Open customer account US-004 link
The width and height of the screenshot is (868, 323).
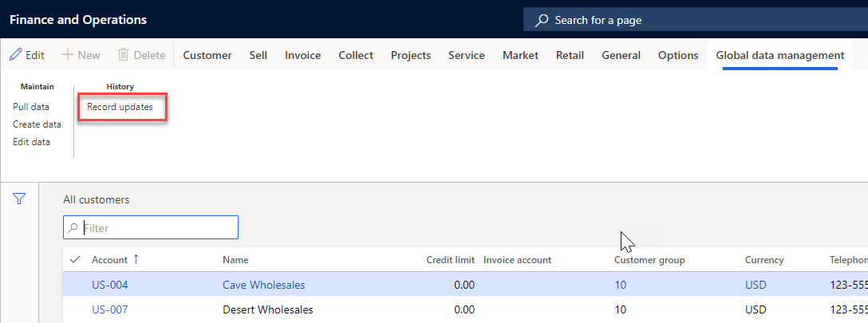tap(110, 285)
